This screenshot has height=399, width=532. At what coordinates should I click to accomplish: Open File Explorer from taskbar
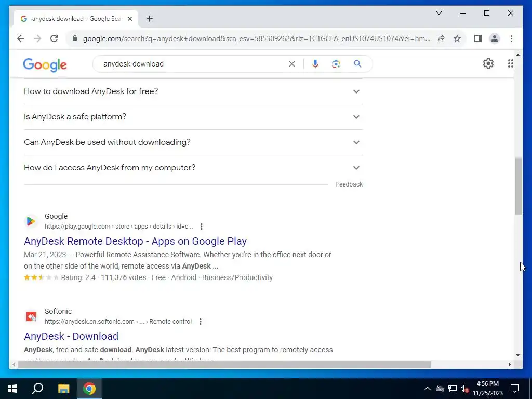pos(63,389)
